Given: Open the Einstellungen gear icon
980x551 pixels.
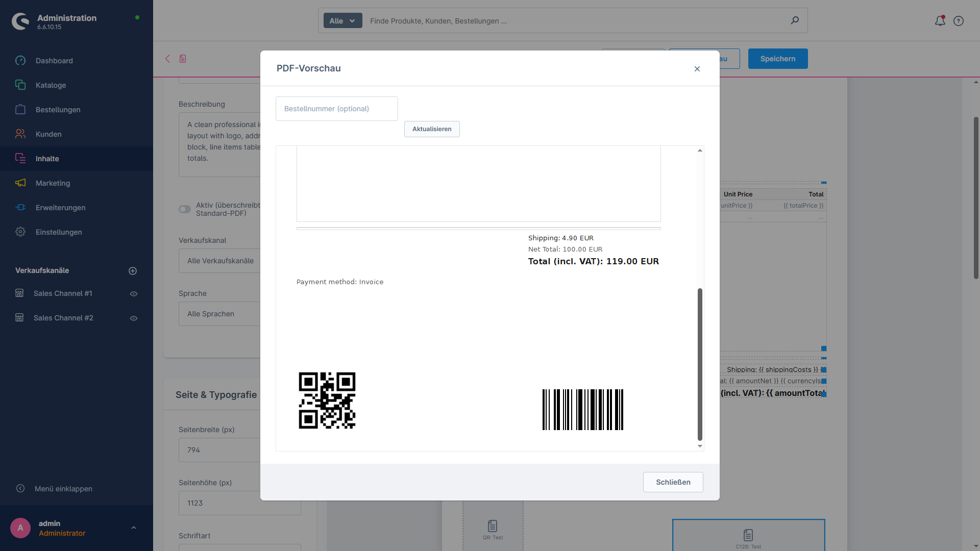Looking at the screenshot, I should tap(20, 232).
